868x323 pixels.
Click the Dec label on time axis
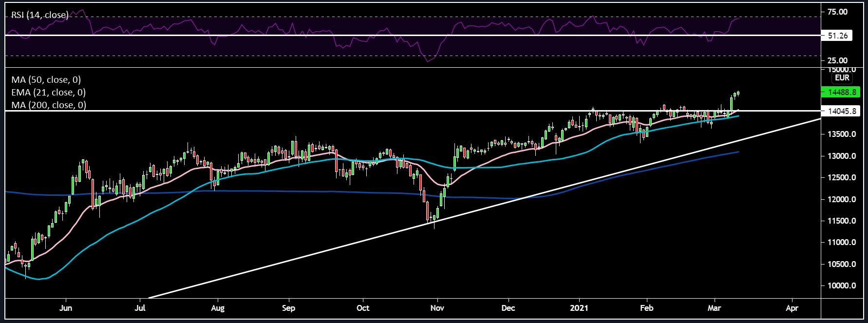508,308
